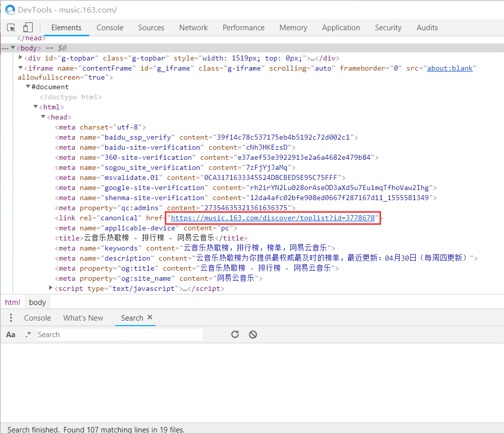Open the Performance tab
504x434 pixels.
[x=243, y=28]
